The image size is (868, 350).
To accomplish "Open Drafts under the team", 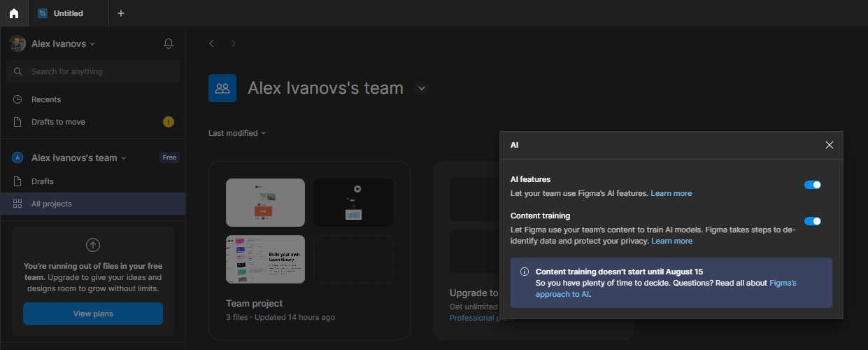I will [x=93, y=181].
